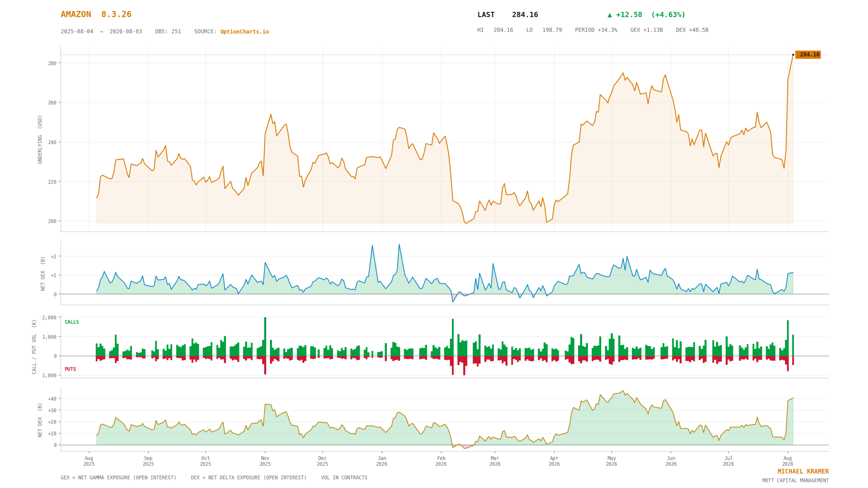Click the black end-of-line price marker dot

click(793, 55)
